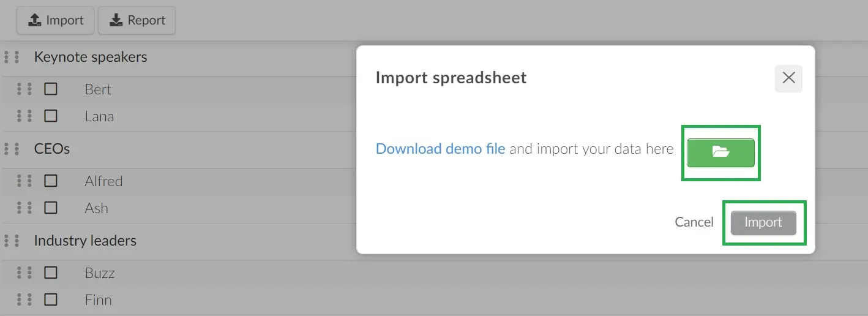Click drag handle of Keynote speakers group

point(12,57)
